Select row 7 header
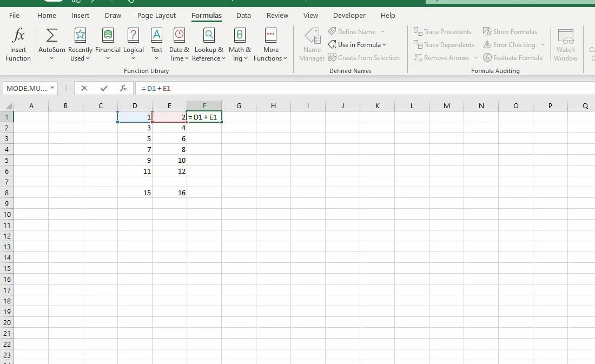Screen dimensions: 595x364 click(x=7, y=182)
